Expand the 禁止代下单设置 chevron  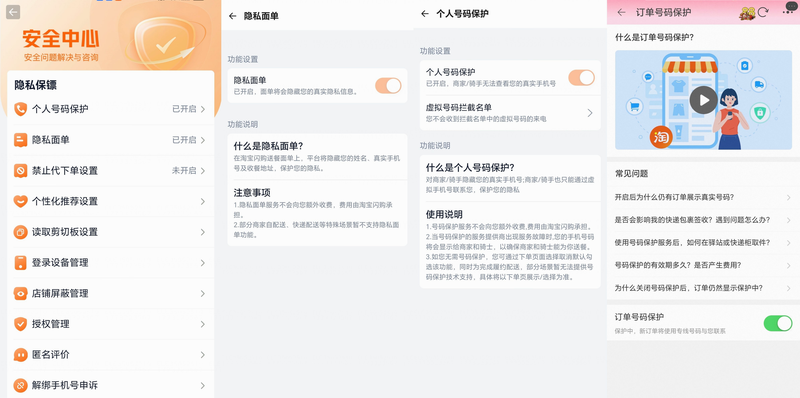pyautogui.click(x=203, y=170)
